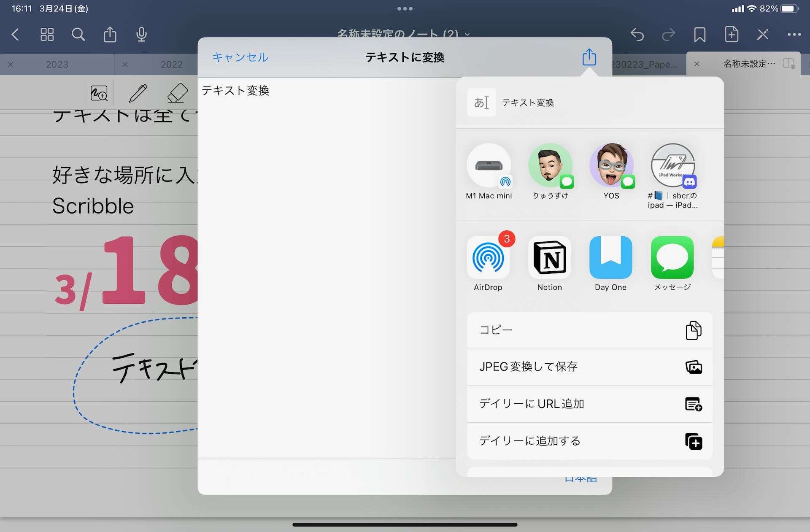Tap the microphone recording icon
The image size is (810, 532).
coord(141,35)
